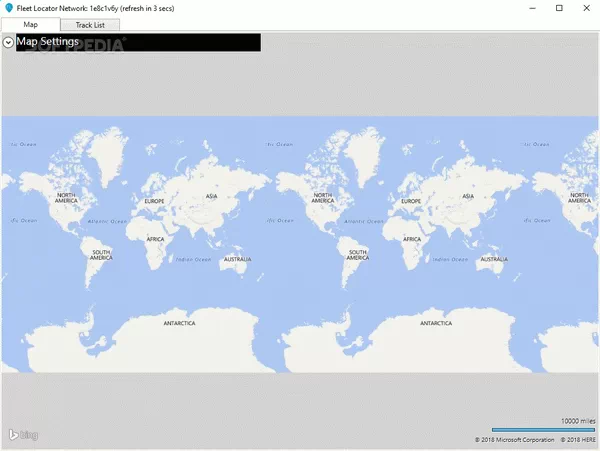Click Antarctica label on the left map copy

pos(180,323)
